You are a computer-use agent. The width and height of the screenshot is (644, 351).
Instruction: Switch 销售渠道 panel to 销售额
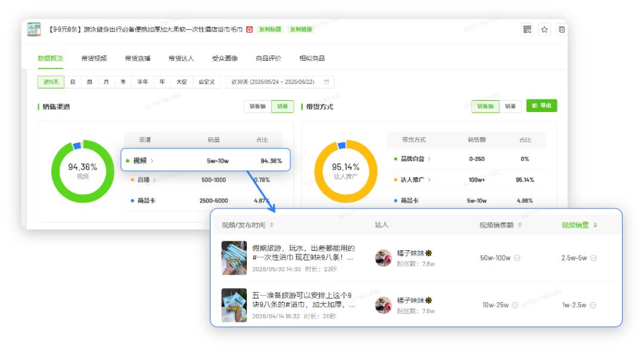click(258, 106)
